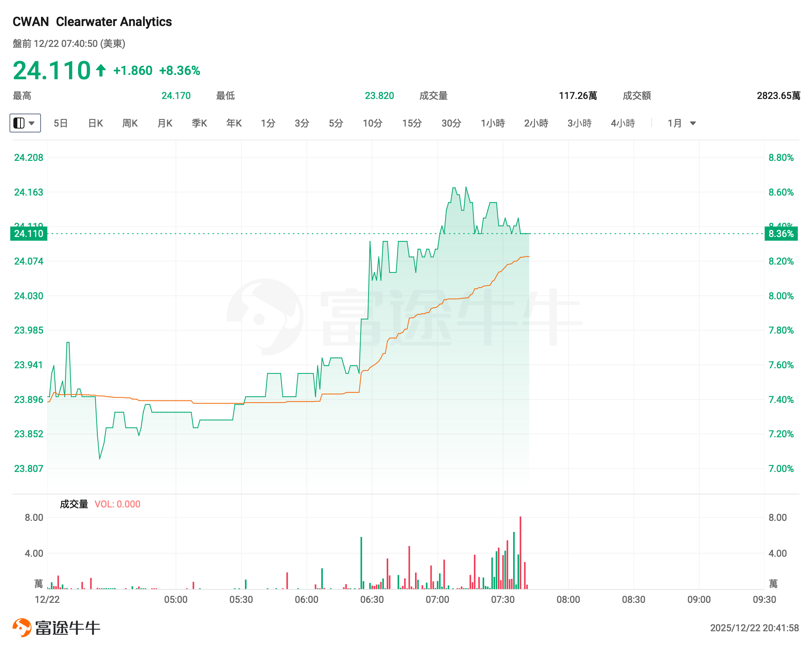The height and width of the screenshot is (649, 812).
Task: Click the 8.36% price marker tag
Action: [x=781, y=234]
